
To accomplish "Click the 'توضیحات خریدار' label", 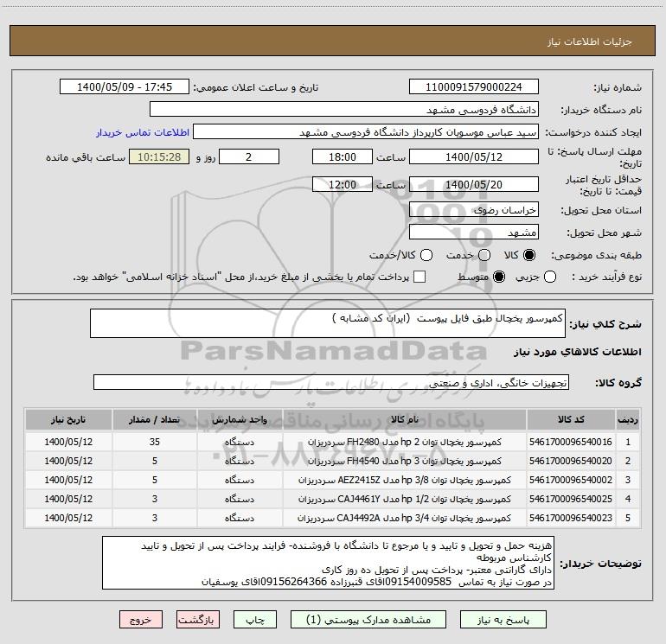I will tap(600, 564).
